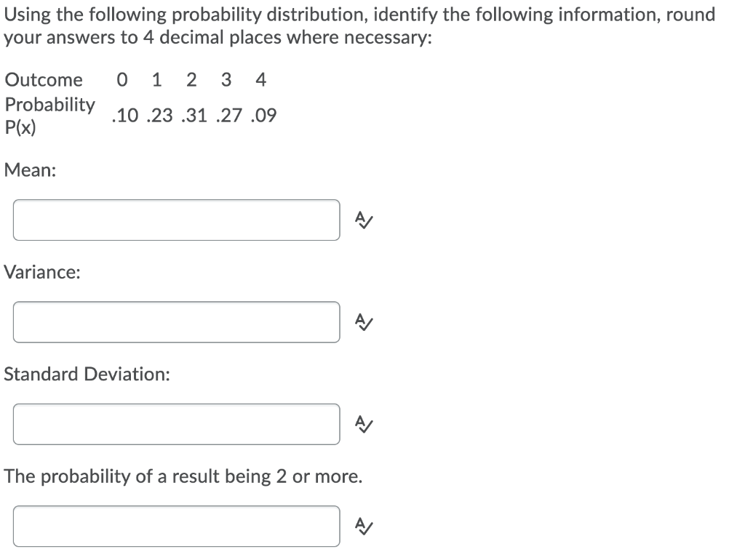Click the Probability P(x) row header

(x=49, y=115)
